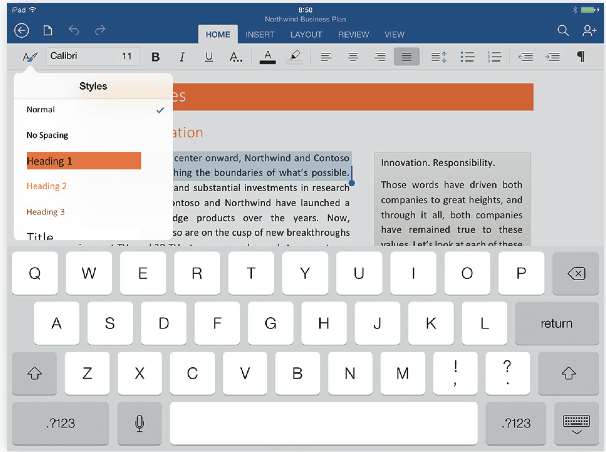Image resolution: width=606 pixels, height=452 pixels.
Task: Open the Styles pen icon
Action: 30,57
